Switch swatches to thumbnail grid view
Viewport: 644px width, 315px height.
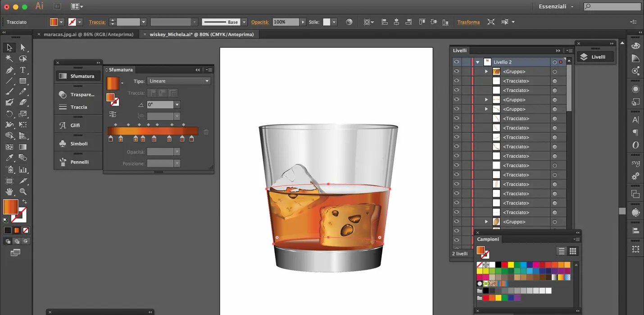pyautogui.click(x=573, y=251)
